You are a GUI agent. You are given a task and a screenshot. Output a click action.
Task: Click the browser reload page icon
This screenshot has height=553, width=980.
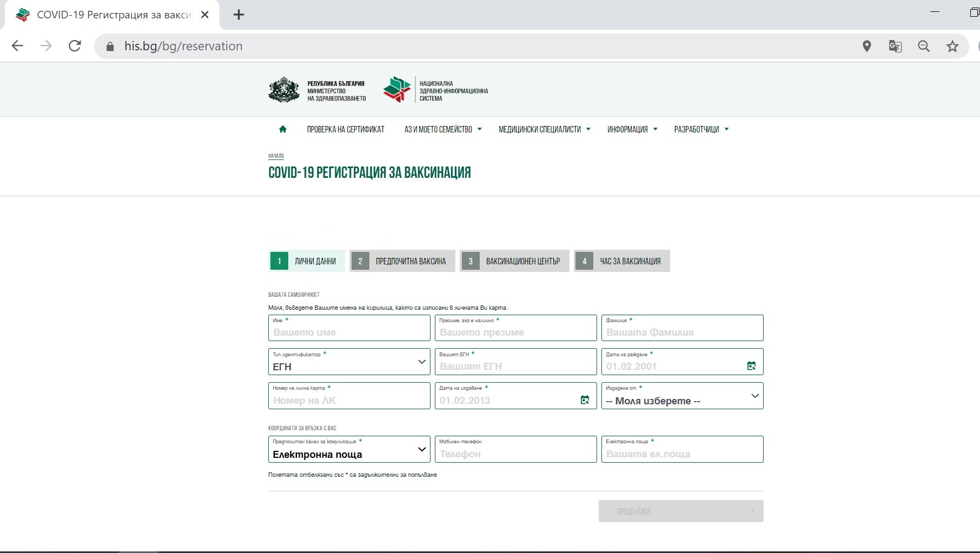(75, 46)
